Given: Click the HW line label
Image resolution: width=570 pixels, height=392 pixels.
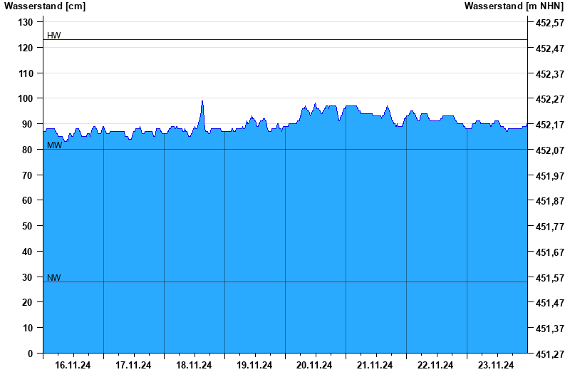Looking at the screenshot, I should [54, 35].
